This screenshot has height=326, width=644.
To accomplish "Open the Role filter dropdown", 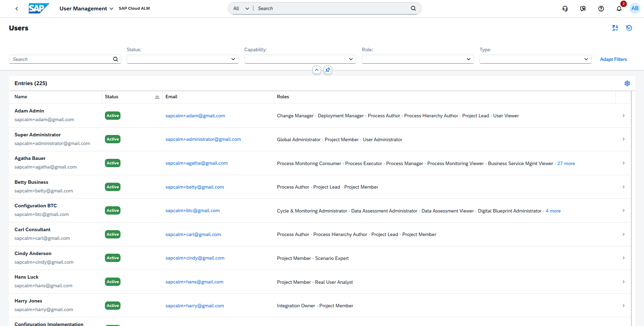I will (418, 59).
